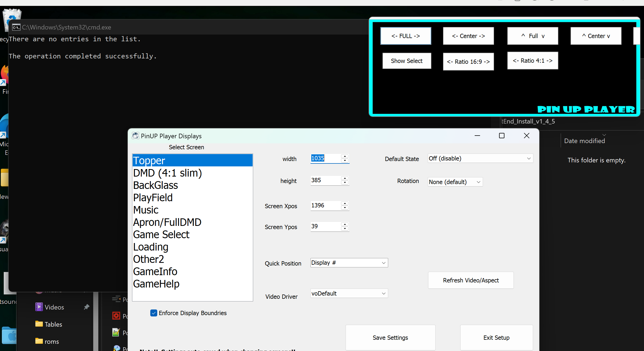This screenshot has height=351, width=644.
Task: Click the Save Settings button
Action: tap(390, 337)
